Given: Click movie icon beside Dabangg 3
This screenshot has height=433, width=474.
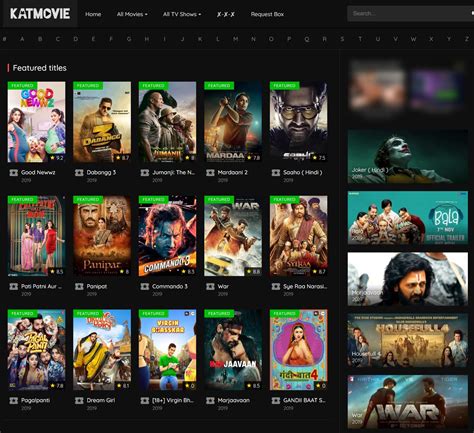Looking at the screenshot, I should (x=79, y=173).
